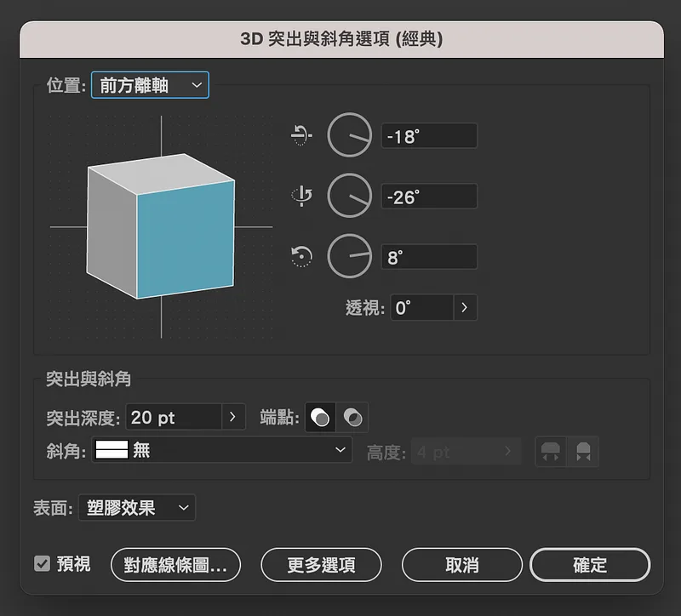The image size is (681, 616).
Task: Click the Y-axis rotation icon
Action: tap(301, 196)
